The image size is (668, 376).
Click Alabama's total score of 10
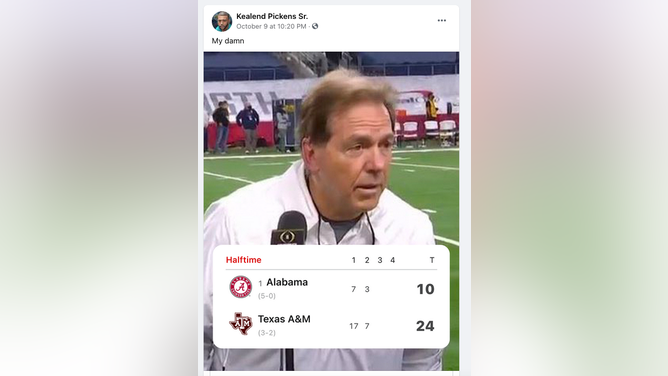point(425,289)
